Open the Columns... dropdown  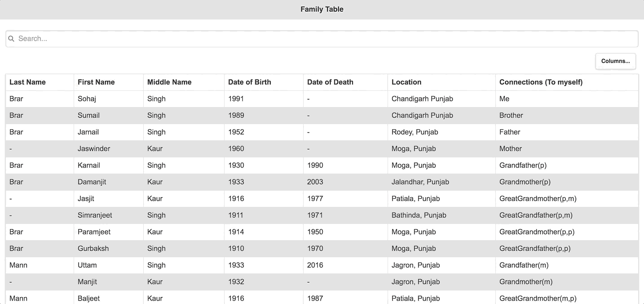[x=615, y=61]
